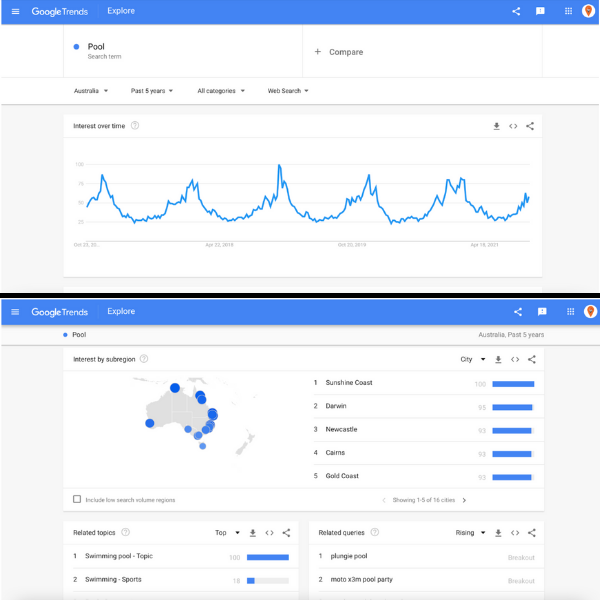Select Sunshine Coast in city ranking

[349, 383]
